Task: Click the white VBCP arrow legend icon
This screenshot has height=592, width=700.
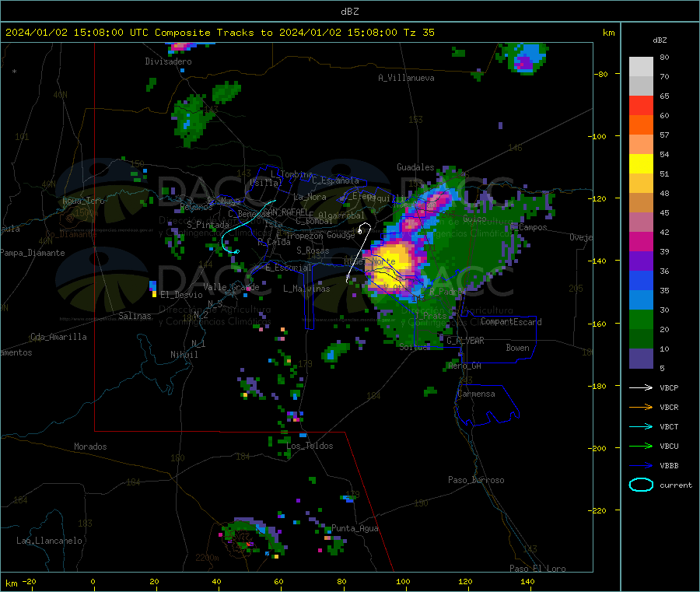Action: point(641,387)
